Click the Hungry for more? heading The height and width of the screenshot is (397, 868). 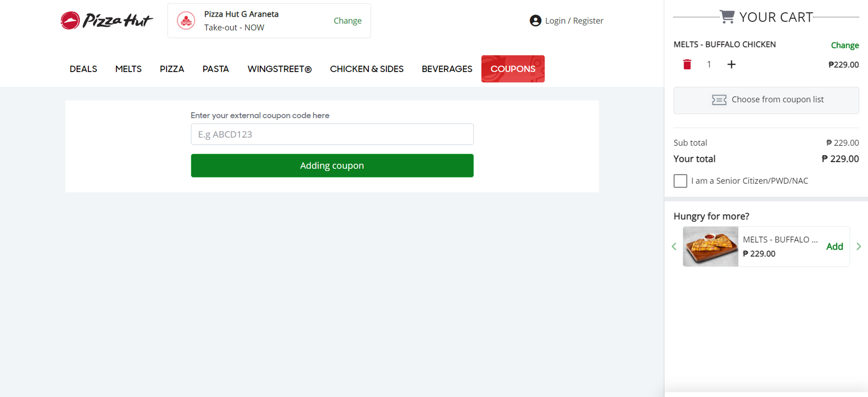point(711,216)
